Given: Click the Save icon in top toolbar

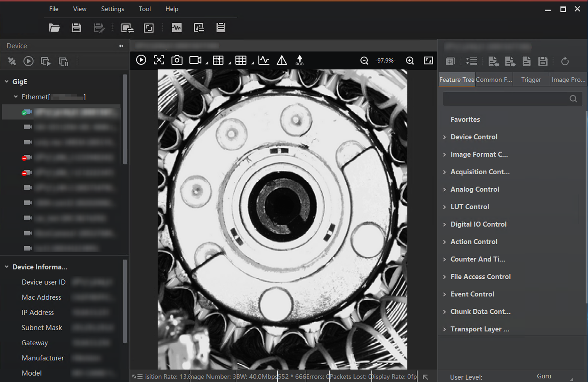Looking at the screenshot, I should 76,28.
